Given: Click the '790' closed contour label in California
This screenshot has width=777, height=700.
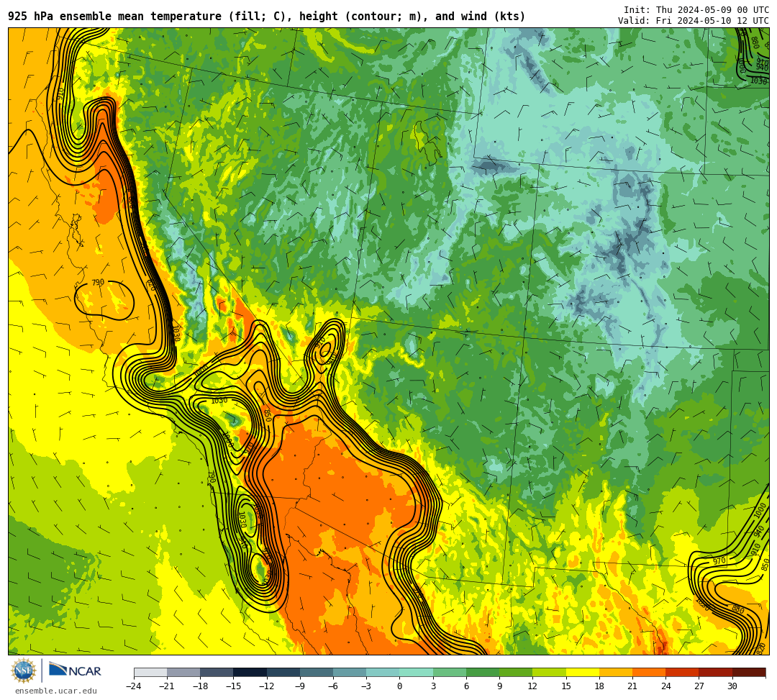Looking at the screenshot, I should click(x=98, y=283).
